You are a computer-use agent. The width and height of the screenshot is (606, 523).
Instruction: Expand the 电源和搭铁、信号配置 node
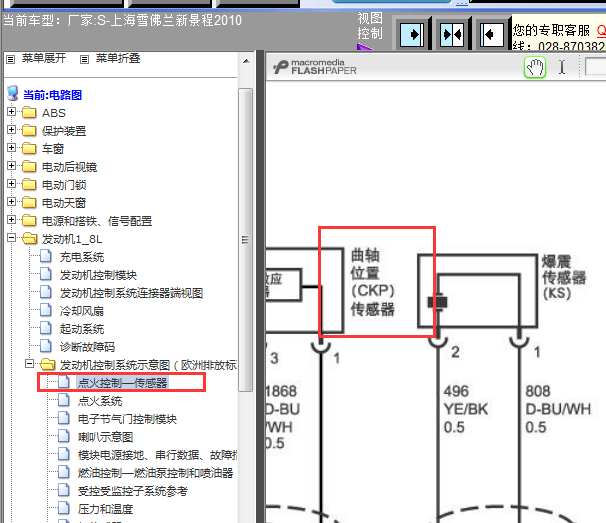[x=12, y=220]
